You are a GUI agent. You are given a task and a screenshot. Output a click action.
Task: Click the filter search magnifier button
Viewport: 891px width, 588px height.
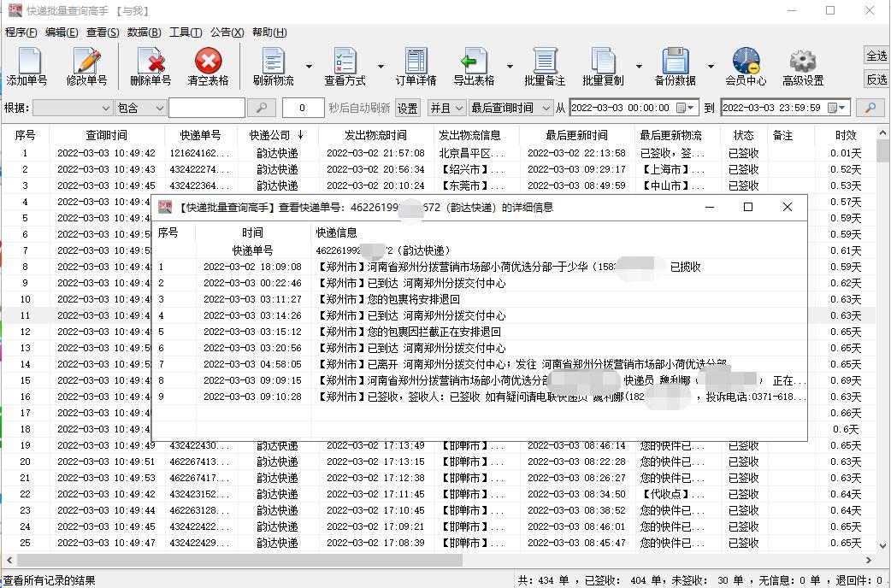click(x=262, y=108)
